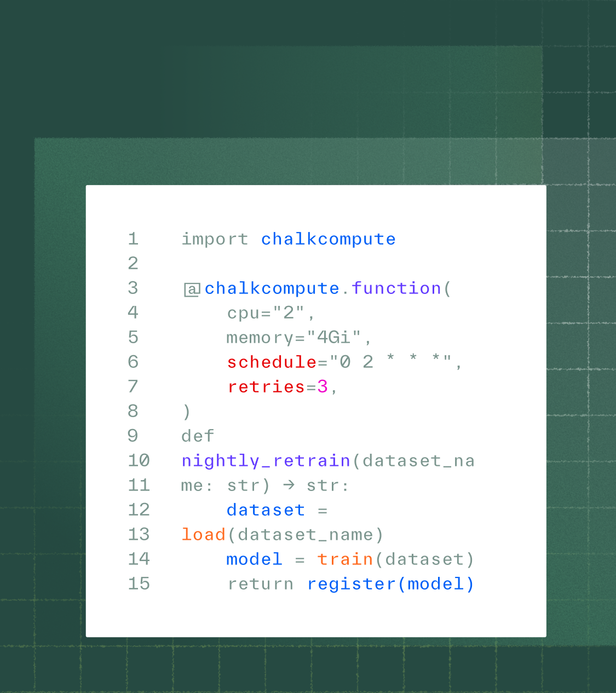
Task: Click the closing parenthesis on line 8
Action: [187, 412]
